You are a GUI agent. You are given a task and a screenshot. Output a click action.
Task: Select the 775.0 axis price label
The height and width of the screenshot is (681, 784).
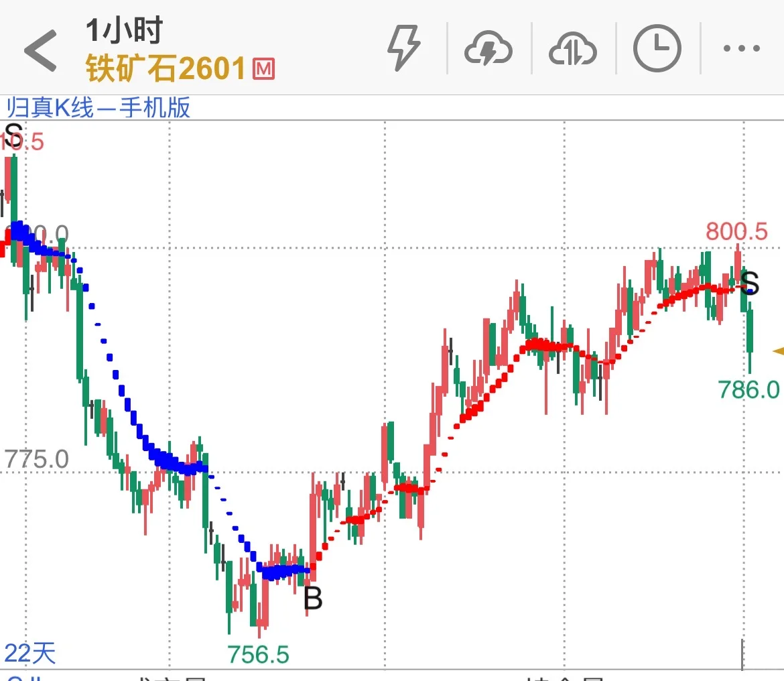pyautogui.click(x=36, y=459)
